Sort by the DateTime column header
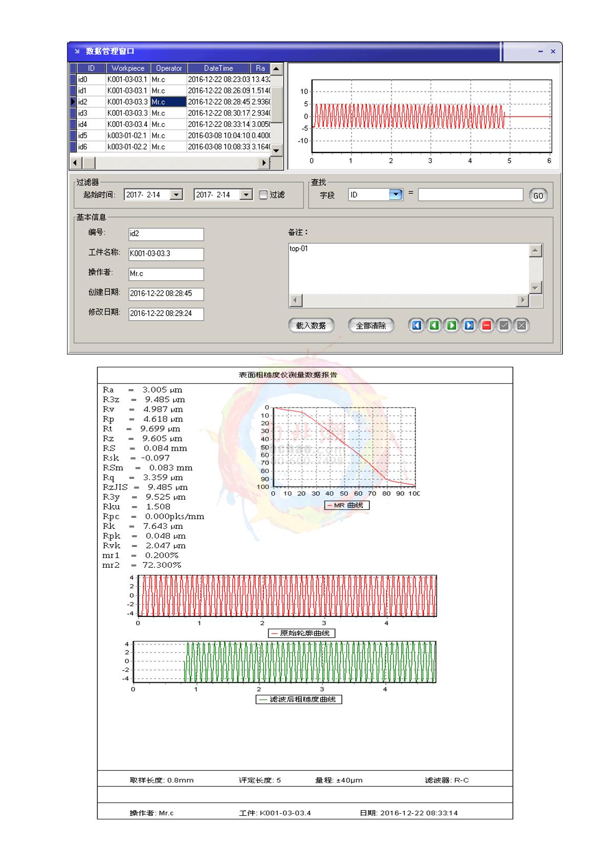Viewport: 614px width, 868px height. click(218, 68)
